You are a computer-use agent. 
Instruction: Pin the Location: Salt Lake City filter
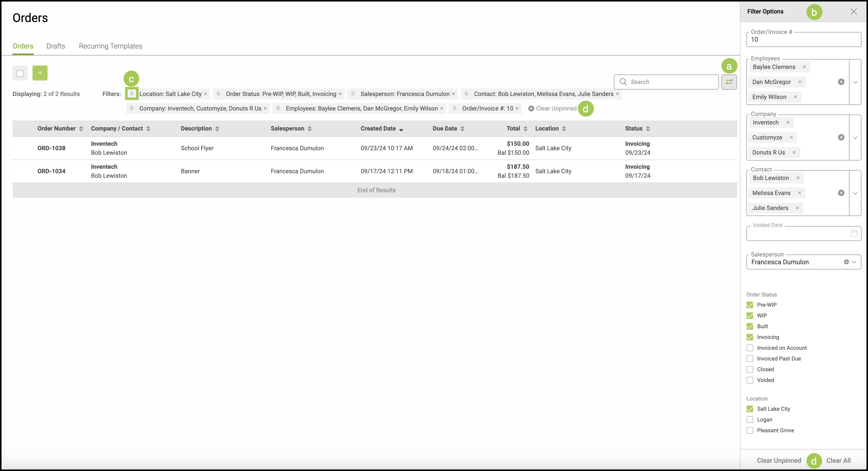(x=132, y=93)
